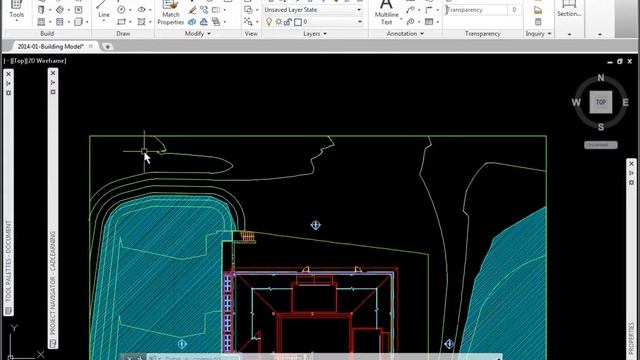The image size is (640, 360).
Task: Click W on the ViewCube compass
Action: click(576, 102)
